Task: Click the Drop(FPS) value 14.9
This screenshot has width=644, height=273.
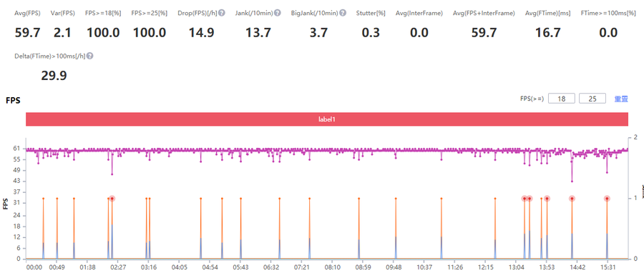Action: tap(201, 32)
